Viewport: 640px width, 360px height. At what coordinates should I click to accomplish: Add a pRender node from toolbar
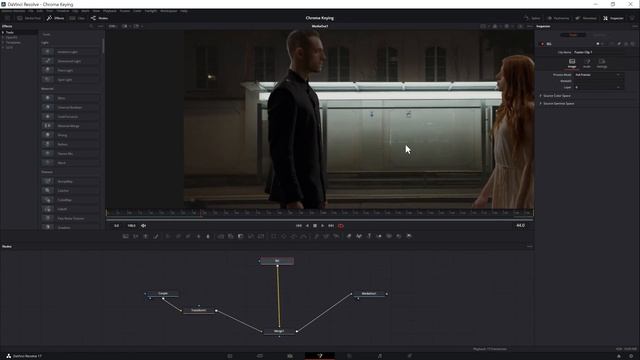point(336,236)
